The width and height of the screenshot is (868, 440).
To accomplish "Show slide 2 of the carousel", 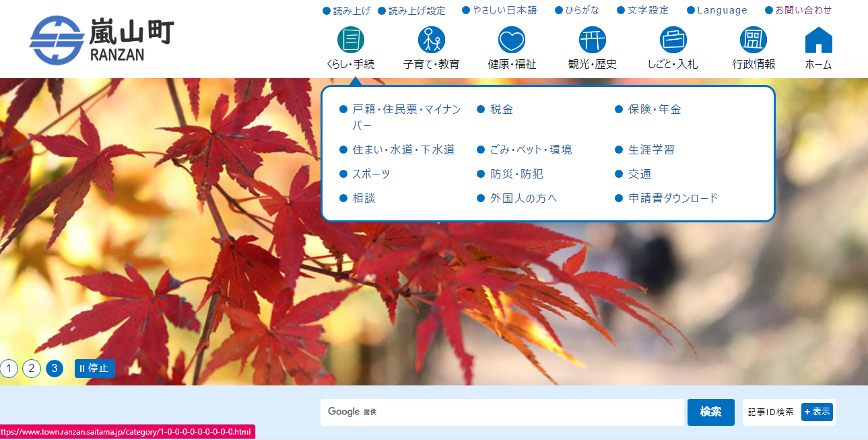I will point(32,369).
